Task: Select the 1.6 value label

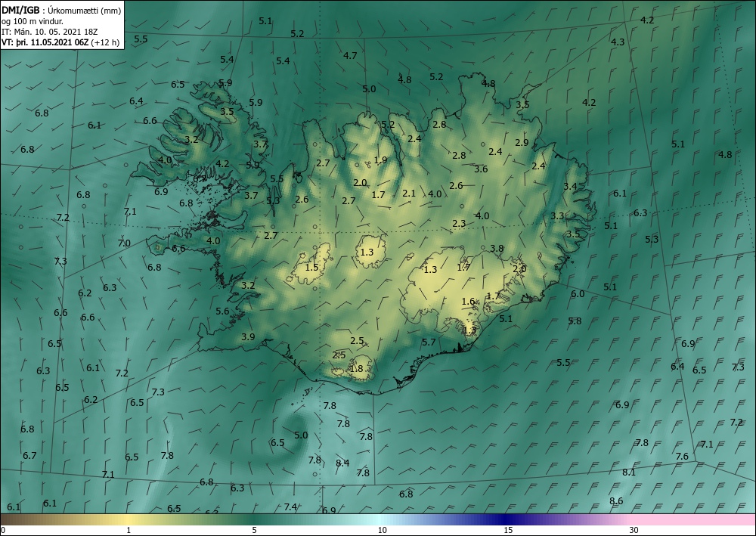Action: [x=468, y=302]
